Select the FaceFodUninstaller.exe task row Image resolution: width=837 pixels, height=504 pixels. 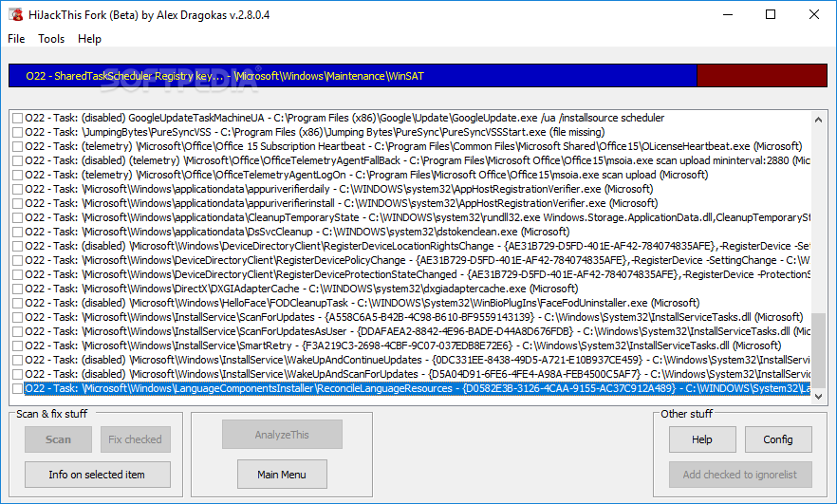363,304
